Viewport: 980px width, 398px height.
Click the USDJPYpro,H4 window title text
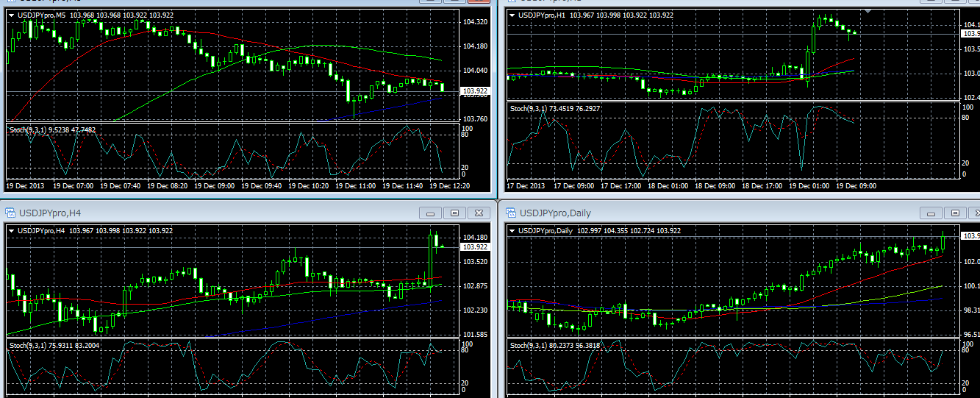click(49, 213)
